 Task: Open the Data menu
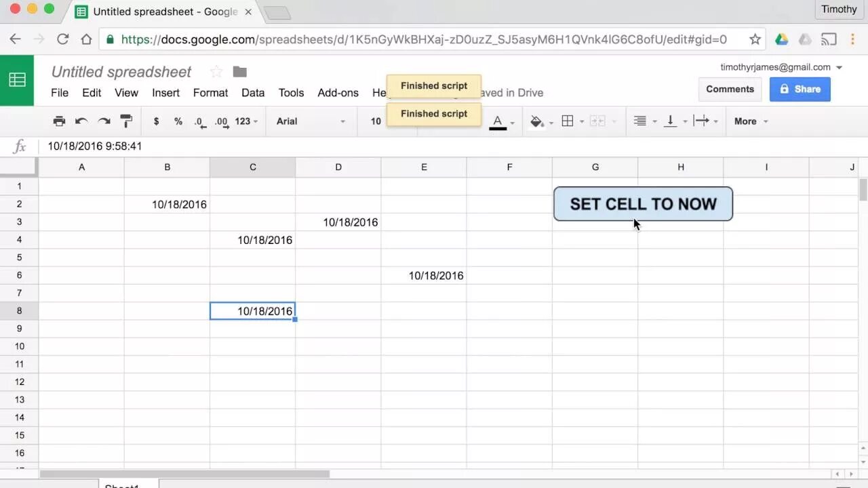point(253,93)
